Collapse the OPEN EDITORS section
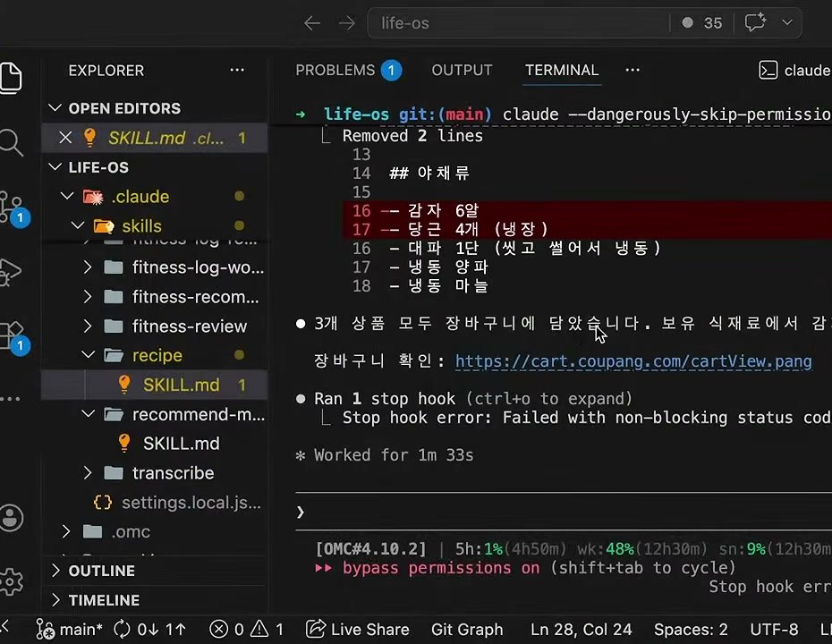 55,108
